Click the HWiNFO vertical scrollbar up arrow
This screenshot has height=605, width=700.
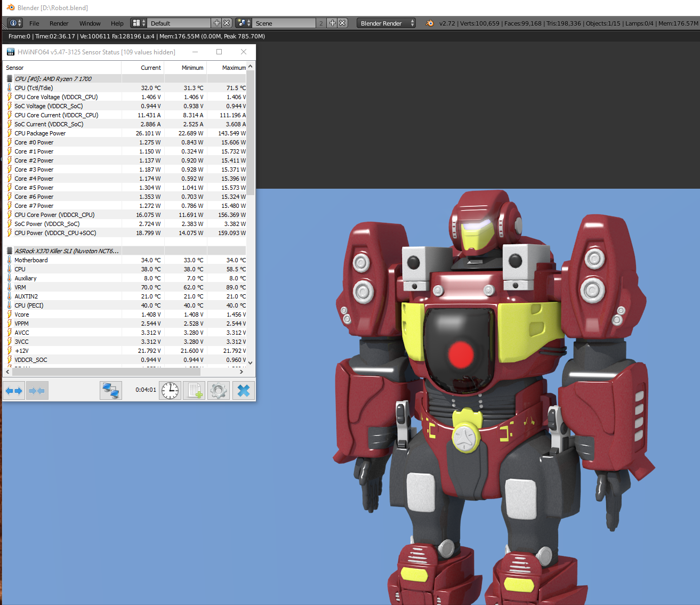click(251, 67)
